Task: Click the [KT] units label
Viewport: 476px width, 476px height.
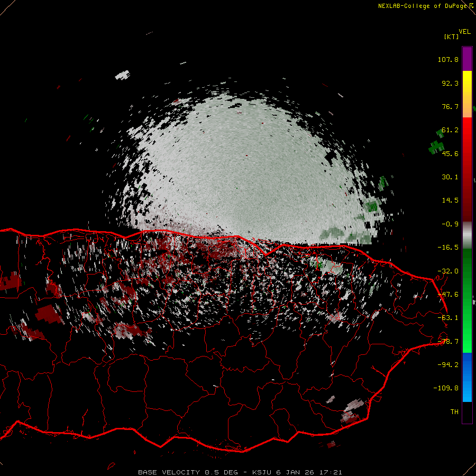Action: coord(451,36)
